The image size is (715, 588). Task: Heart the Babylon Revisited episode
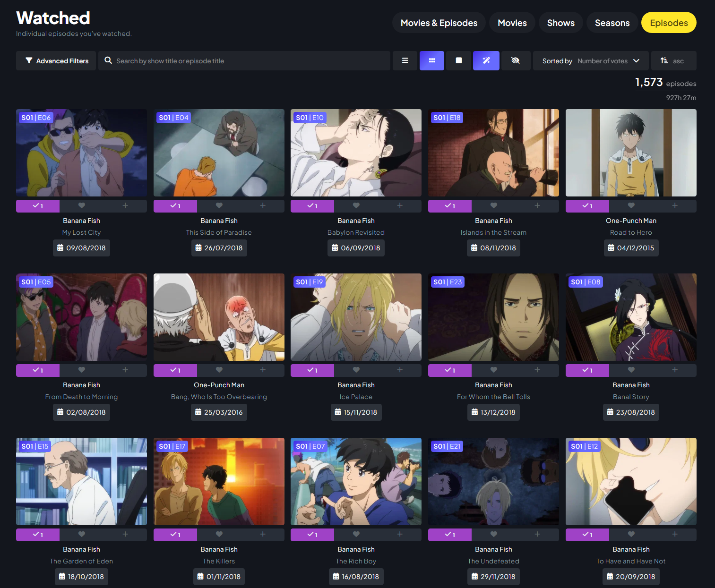coord(356,206)
